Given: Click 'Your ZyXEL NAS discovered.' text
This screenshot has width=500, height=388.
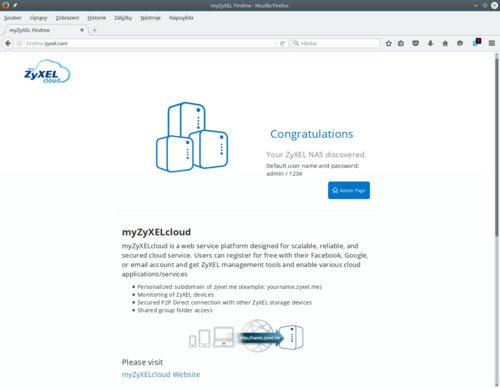Looking at the screenshot, I should 316,155.
